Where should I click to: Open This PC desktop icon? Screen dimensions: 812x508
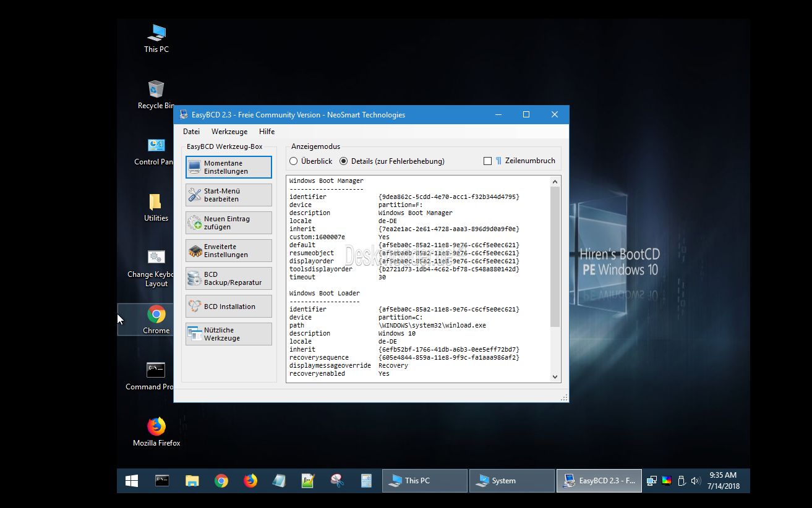(156, 34)
